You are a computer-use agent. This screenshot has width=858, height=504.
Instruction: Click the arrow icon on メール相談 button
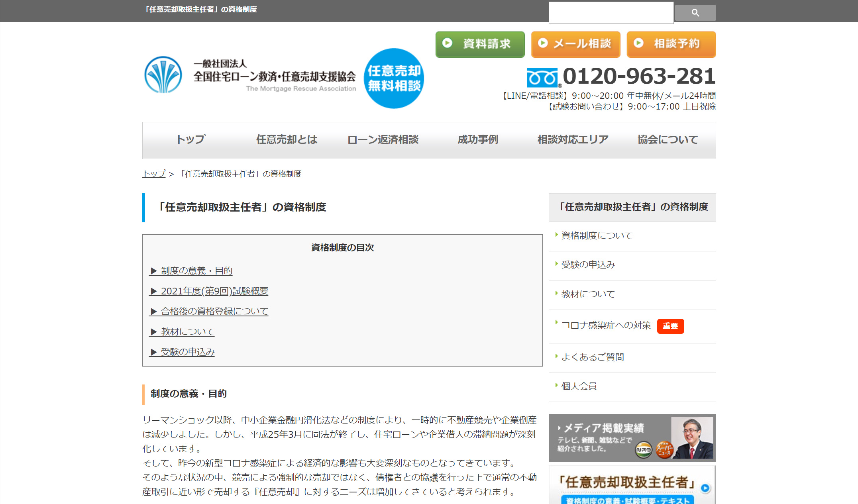tap(543, 44)
